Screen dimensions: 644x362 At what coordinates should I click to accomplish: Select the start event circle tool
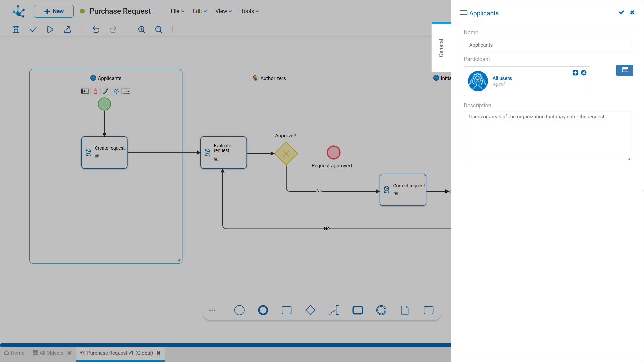[239, 310]
